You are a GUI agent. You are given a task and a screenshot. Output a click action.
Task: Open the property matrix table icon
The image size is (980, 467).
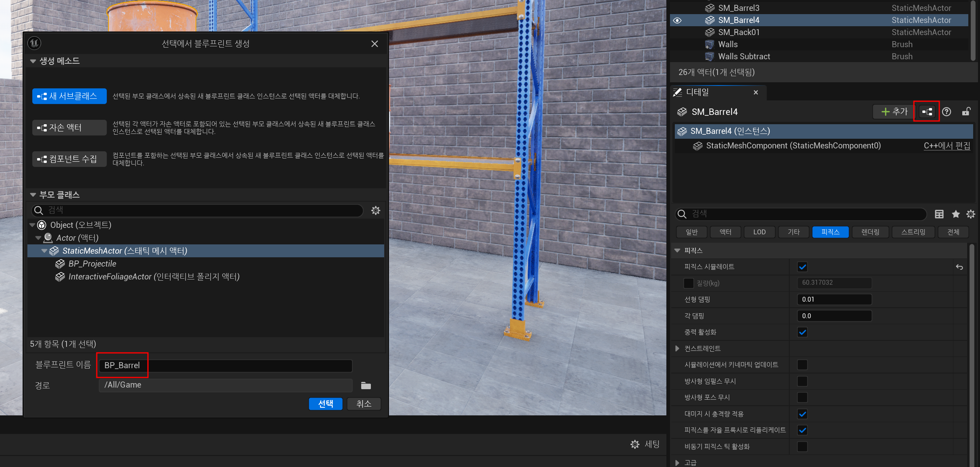pos(939,214)
